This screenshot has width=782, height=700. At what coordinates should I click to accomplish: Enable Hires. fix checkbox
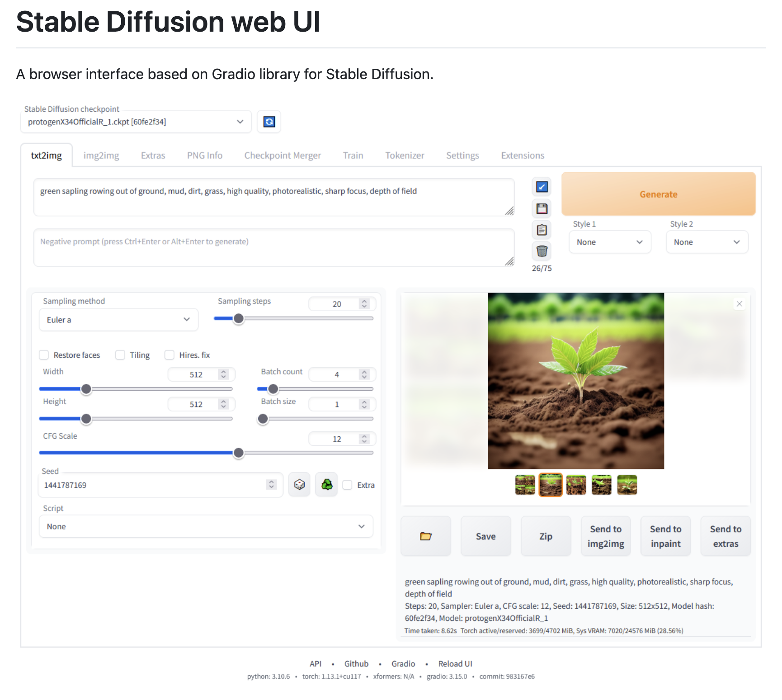pos(170,355)
